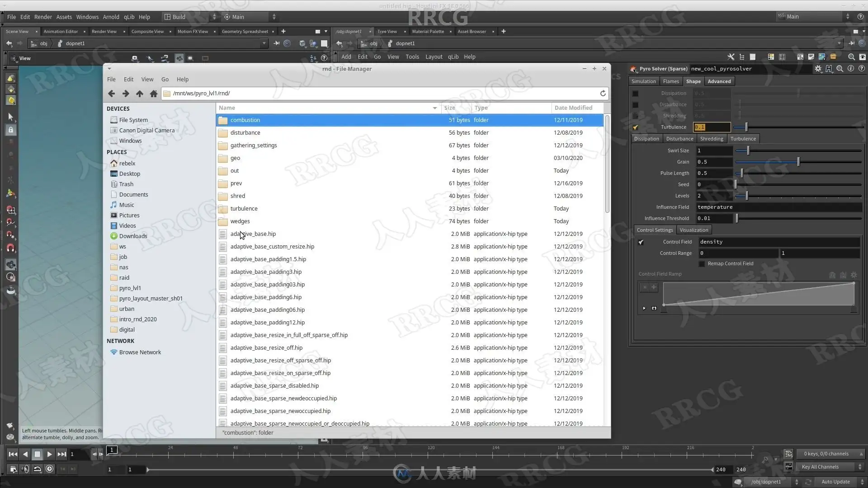
Task: Add a new pane tab after Asset Browser
Action: click(x=504, y=31)
